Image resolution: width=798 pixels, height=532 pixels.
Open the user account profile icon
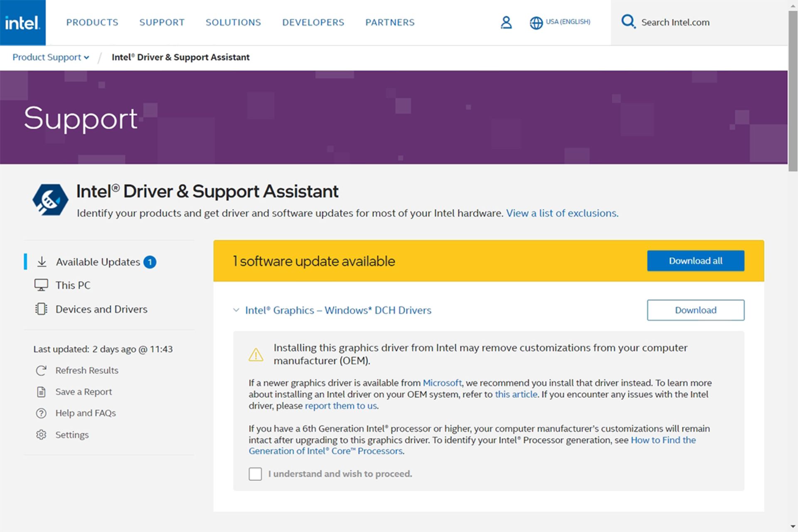(506, 22)
